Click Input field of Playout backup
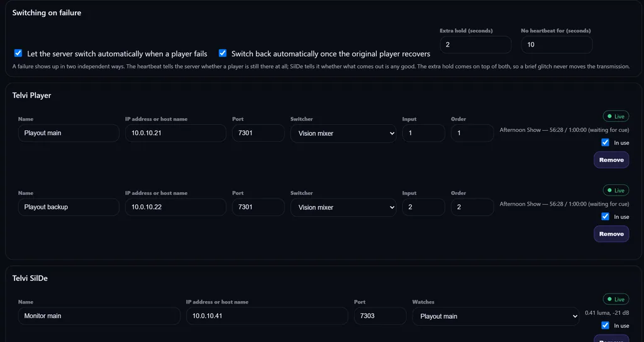Viewport: 644px width, 342px height. 423,207
